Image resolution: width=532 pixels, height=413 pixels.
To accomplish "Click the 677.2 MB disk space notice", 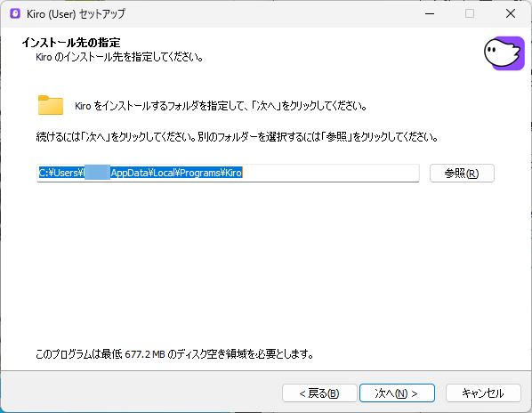I will pyautogui.click(x=174, y=354).
